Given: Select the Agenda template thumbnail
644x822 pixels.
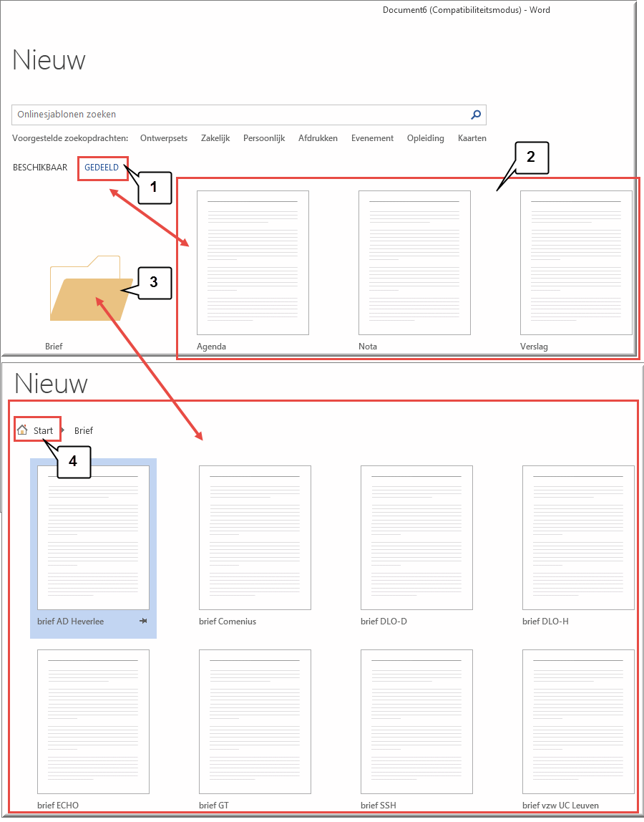Looking at the screenshot, I should tap(253, 263).
